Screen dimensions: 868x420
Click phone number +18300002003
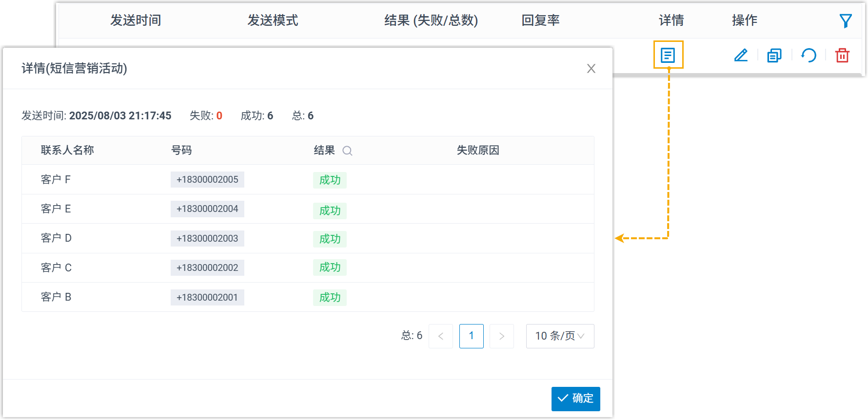(207, 239)
